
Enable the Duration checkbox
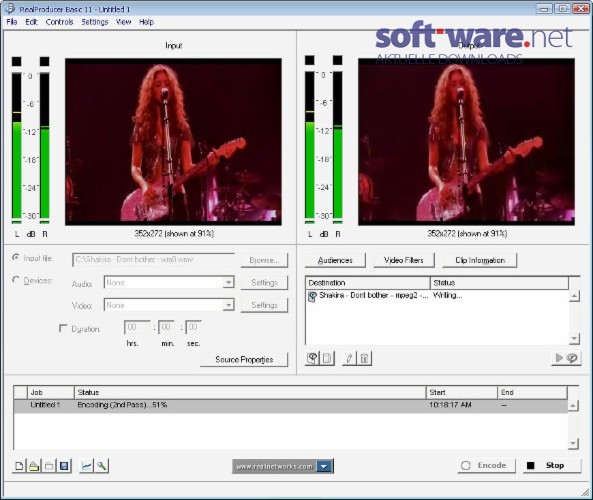[63, 328]
